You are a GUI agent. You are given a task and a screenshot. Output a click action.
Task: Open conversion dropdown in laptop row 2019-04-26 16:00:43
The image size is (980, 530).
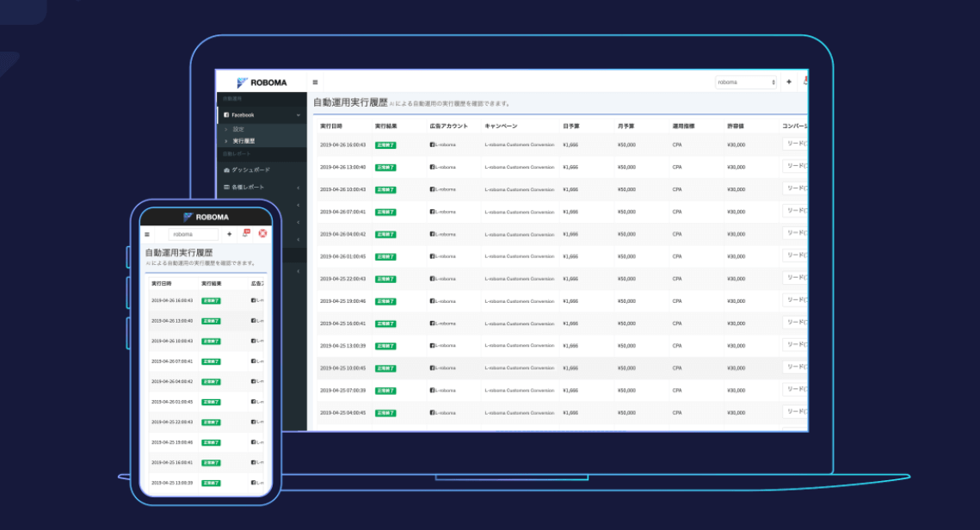point(795,144)
